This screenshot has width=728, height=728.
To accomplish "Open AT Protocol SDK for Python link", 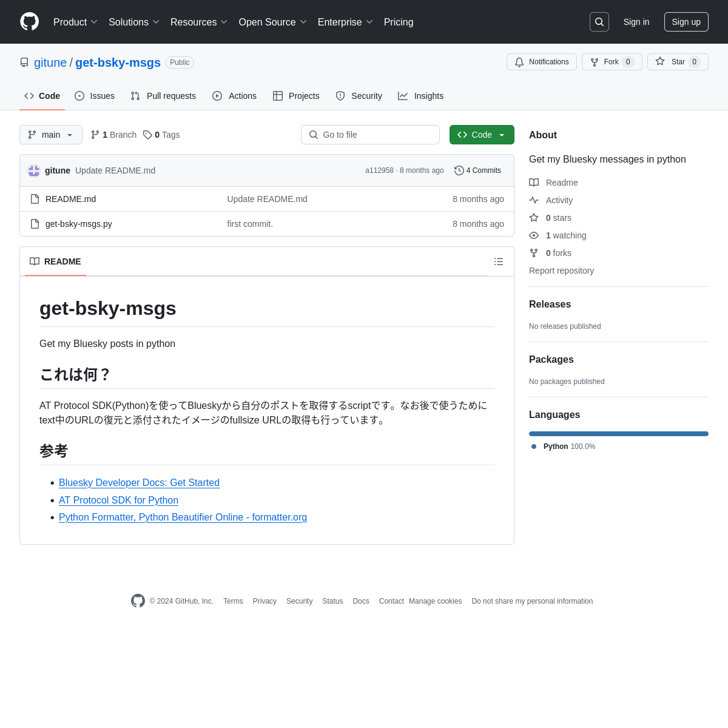I will tap(118, 500).
